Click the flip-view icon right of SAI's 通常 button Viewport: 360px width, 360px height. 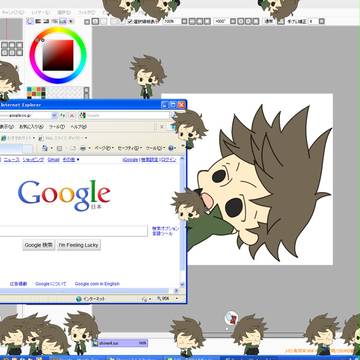tap(280, 21)
